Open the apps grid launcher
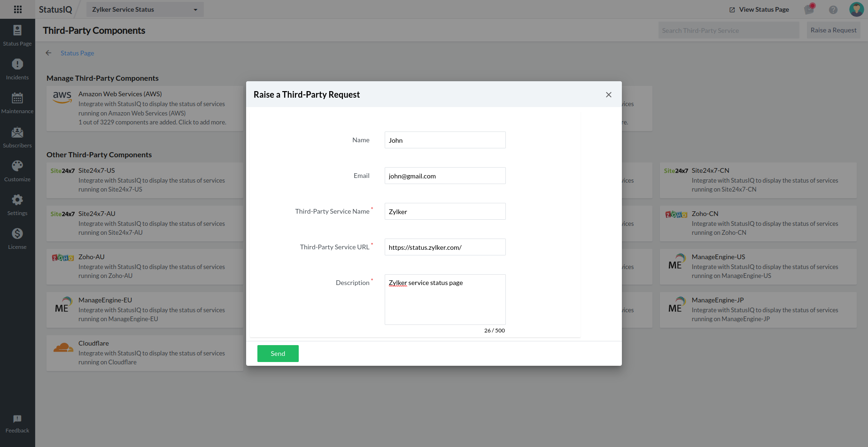The width and height of the screenshot is (868, 447). [x=17, y=9]
